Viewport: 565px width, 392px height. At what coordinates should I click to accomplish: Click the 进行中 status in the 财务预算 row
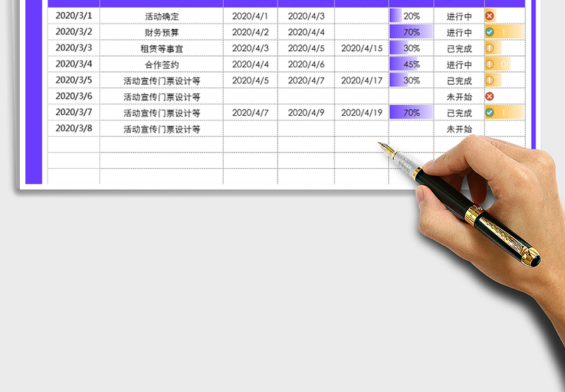(459, 32)
